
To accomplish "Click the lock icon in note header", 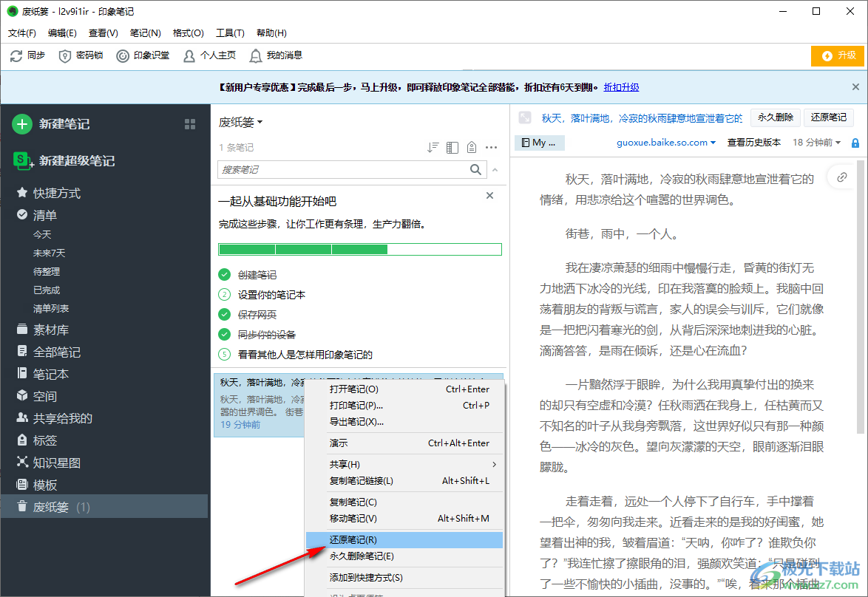I will coord(855,143).
